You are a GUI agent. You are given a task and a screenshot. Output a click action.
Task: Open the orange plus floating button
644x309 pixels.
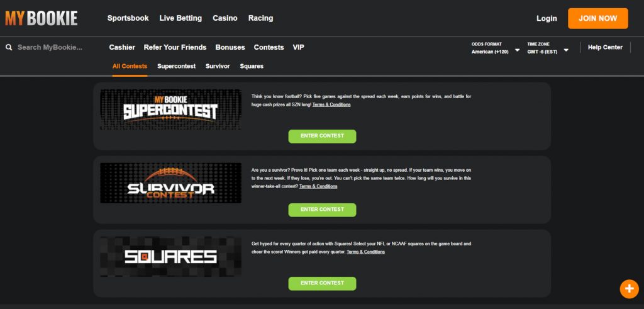pyautogui.click(x=629, y=289)
